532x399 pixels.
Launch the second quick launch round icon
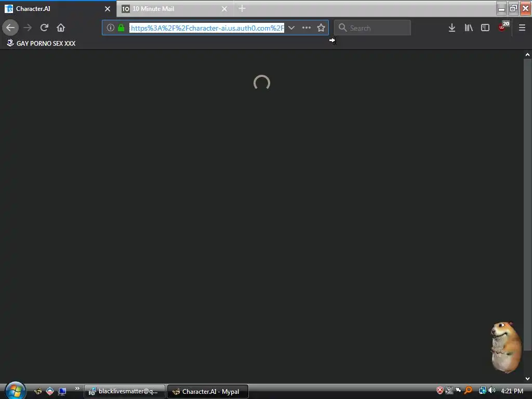[50, 391]
